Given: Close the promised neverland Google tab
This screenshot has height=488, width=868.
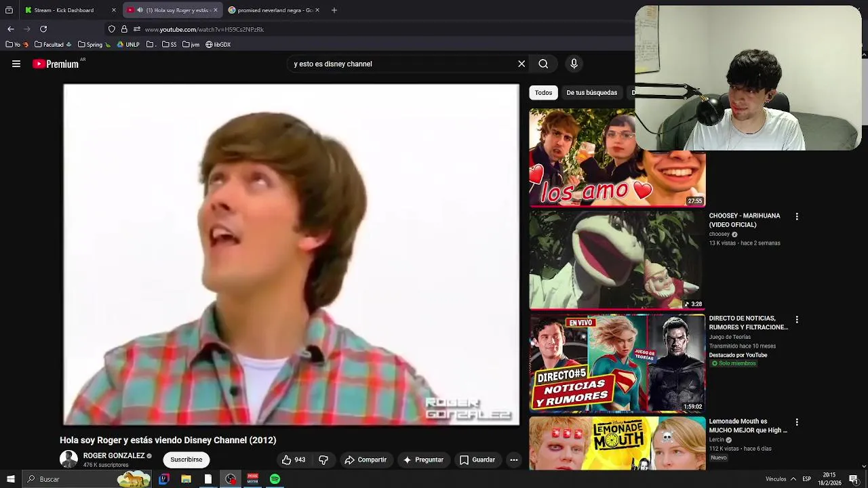Looking at the screenshot, I should pos(317,10).
